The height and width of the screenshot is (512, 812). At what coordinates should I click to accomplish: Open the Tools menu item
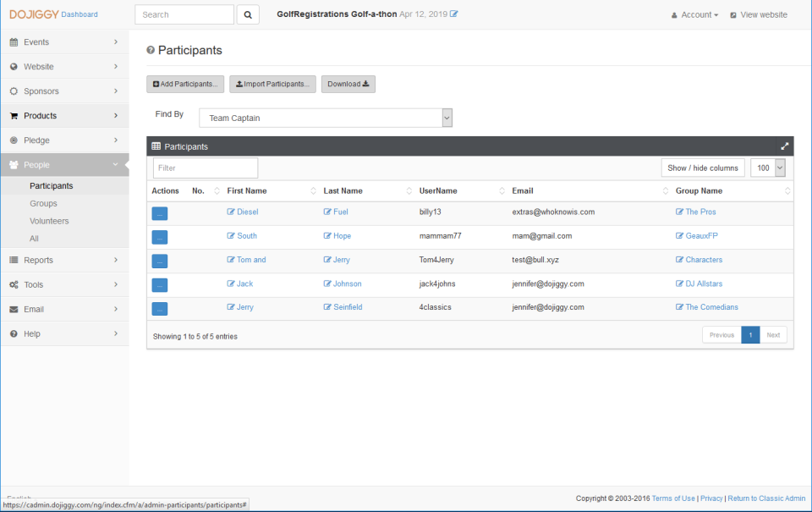65,284
